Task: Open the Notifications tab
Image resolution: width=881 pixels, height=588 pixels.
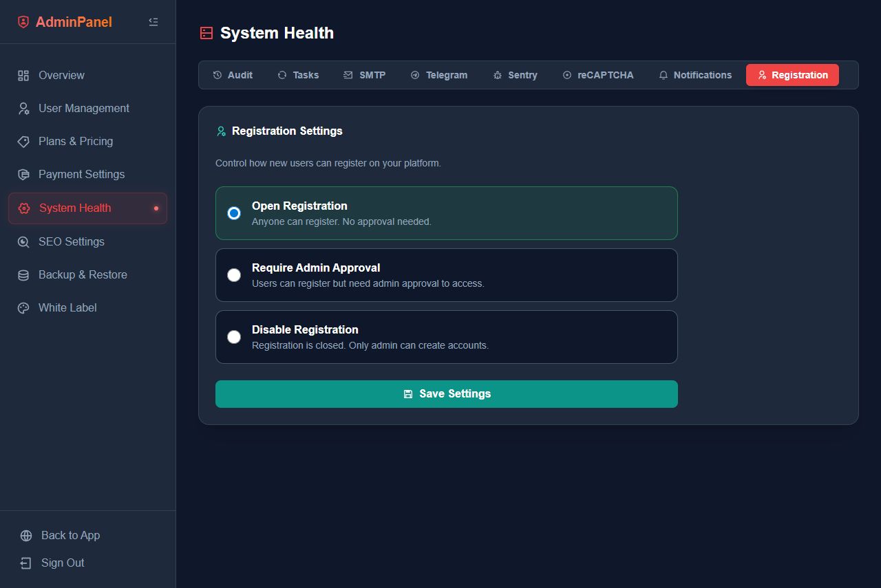Action: [694, 75]
